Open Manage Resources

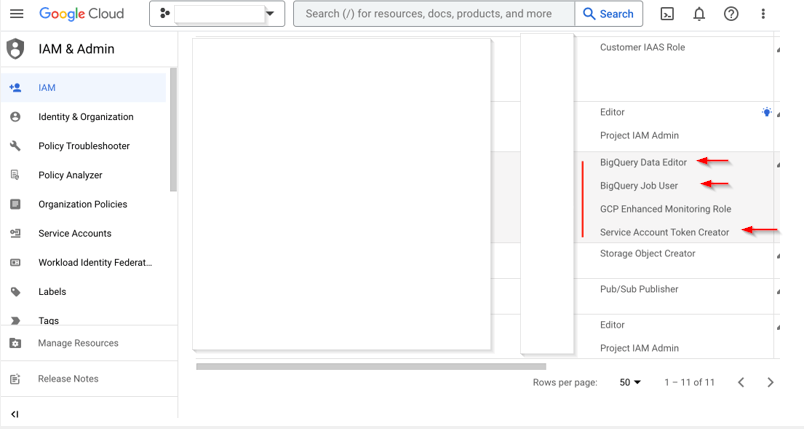tap(78, 343)
